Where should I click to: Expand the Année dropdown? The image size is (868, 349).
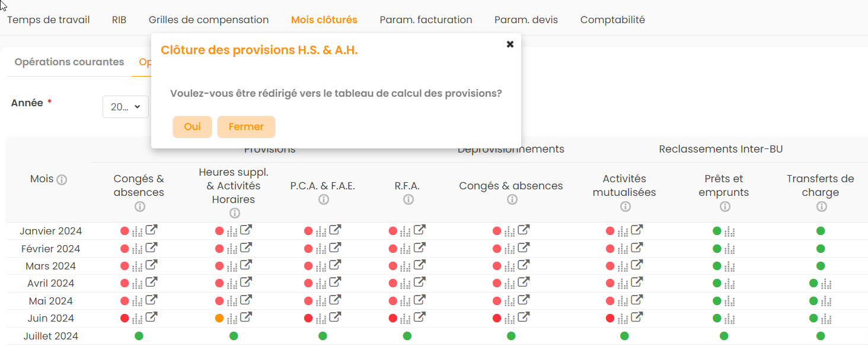pos(125,107)
